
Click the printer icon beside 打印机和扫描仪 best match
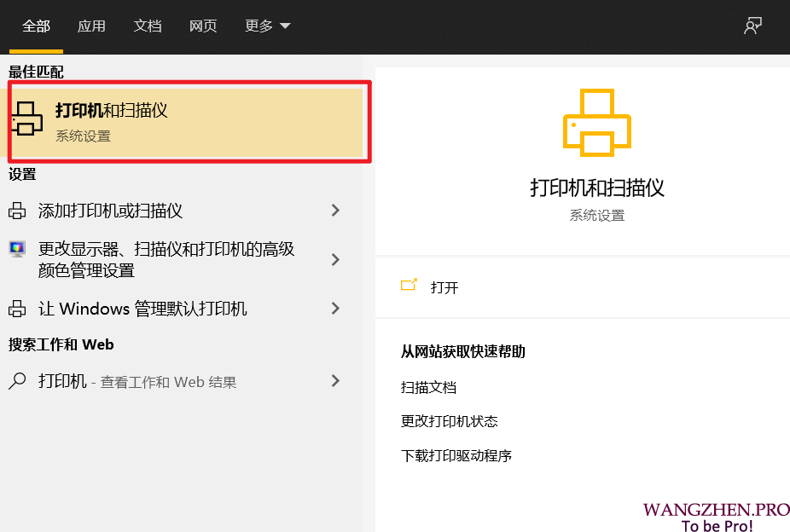coord(27,119)
